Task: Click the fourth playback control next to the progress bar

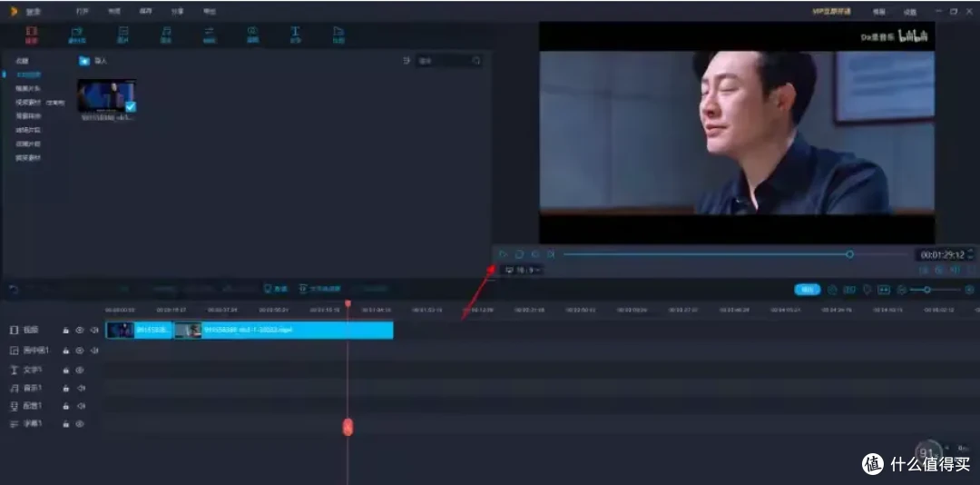Action: tap(551, 254)
